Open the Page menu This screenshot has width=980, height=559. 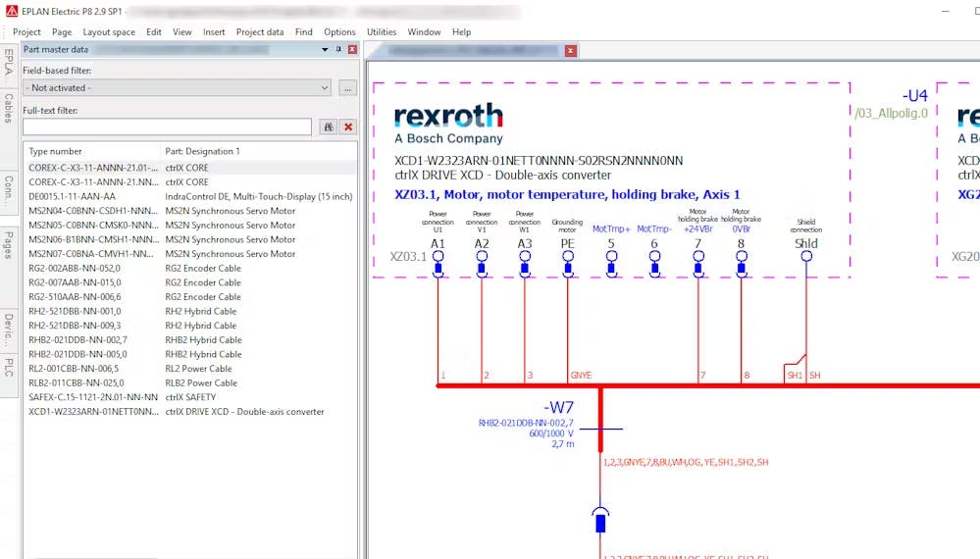pyautogui.click(x=62, y=31)
